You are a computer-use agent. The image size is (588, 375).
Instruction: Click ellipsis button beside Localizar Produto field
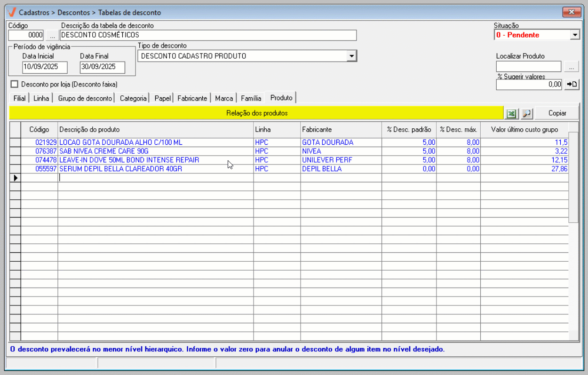click(x=572, y=67)
